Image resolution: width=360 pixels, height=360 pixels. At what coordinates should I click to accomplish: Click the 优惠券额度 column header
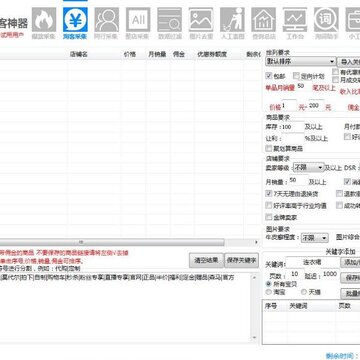(x=212, y=54)
